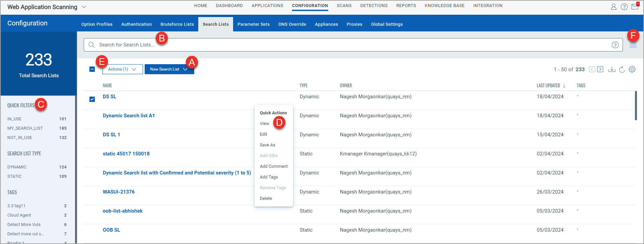Go to next page of results

point(600,69)
